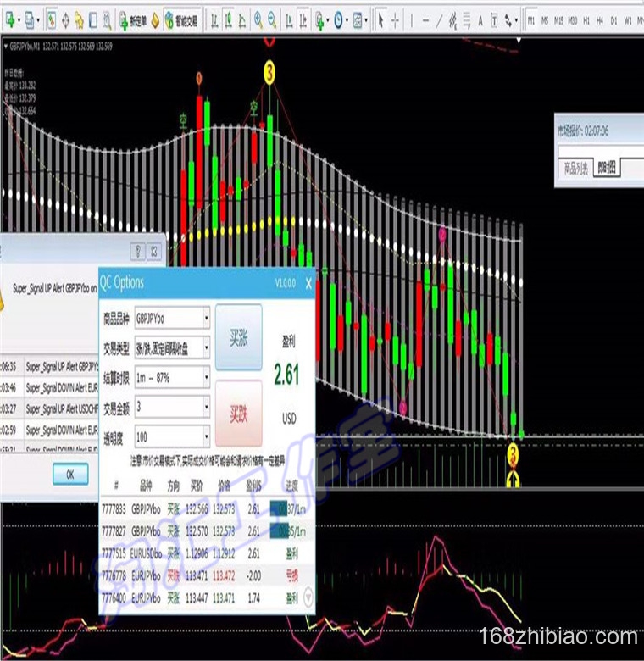Image resolution: width=644 pixels, height=661 pixels.
Task: Open the Strategy Tester magnifier icon
Action: point(107,19)
